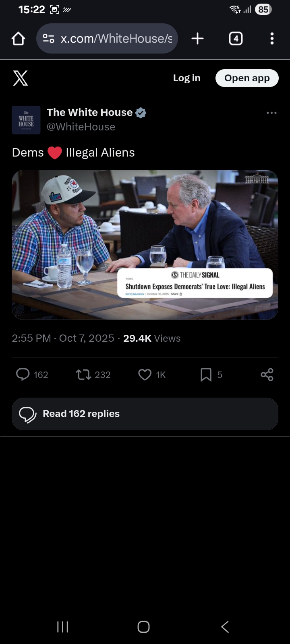Tap the repost icon with 232 reposts
The width and height of the screenshot is (290, 644).
(83, 375)
